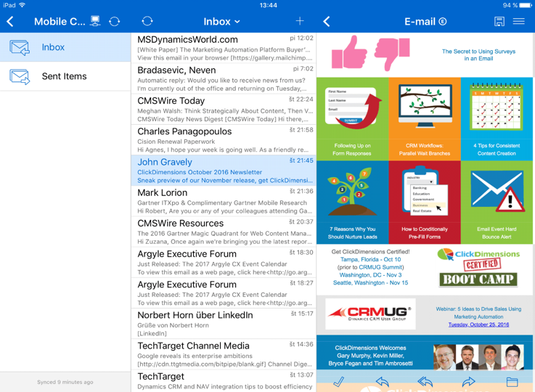Reply all to the open email
Screen dimensions: 535x392
(425, 381)
